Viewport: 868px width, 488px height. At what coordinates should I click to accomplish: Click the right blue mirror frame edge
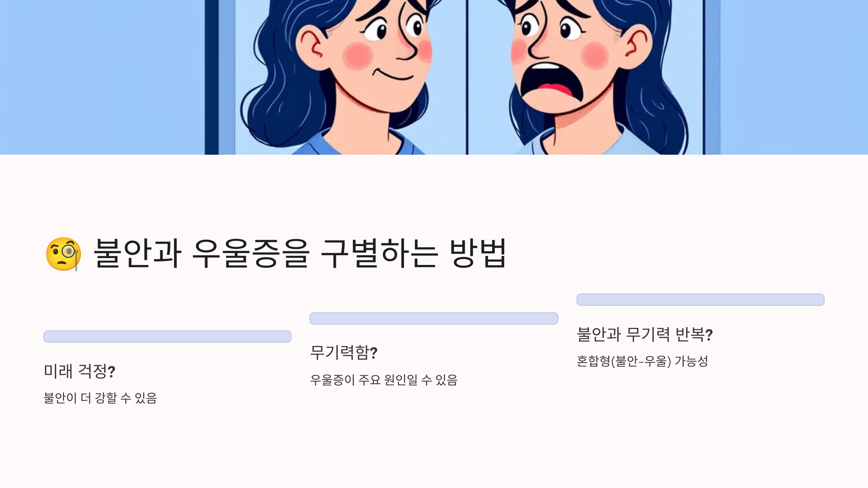(712, 77)
